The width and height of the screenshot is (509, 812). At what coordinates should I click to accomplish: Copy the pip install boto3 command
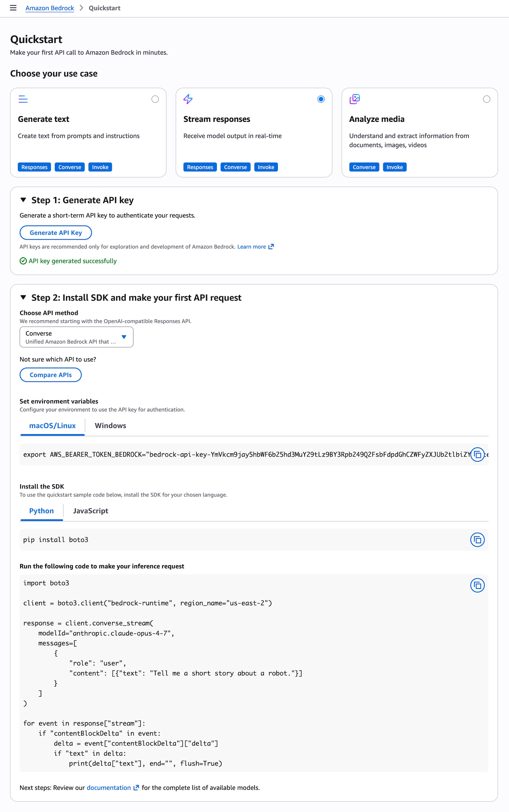[477, 539]
